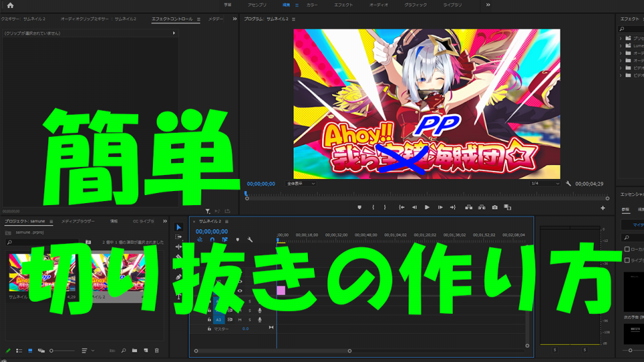
Task: Open the sort icons dropdown chevron
Action: [93, 351]
